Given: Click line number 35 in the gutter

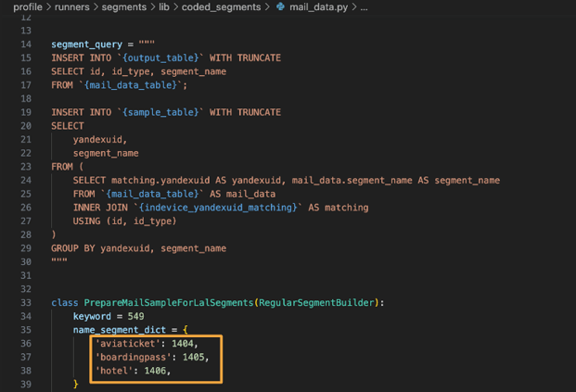Looking at the screenshot, I should pyautogui.click(x=26, y=330).
